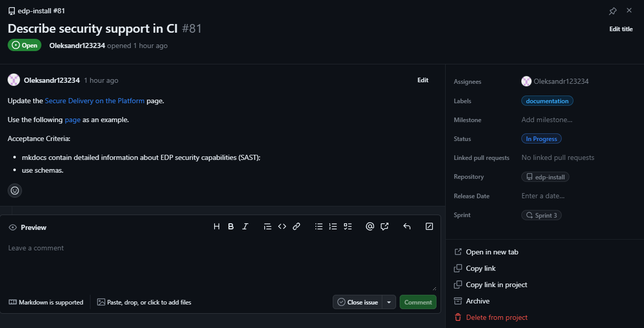
Task: Insert a numbered list in the comment
Action: point(333,226)
